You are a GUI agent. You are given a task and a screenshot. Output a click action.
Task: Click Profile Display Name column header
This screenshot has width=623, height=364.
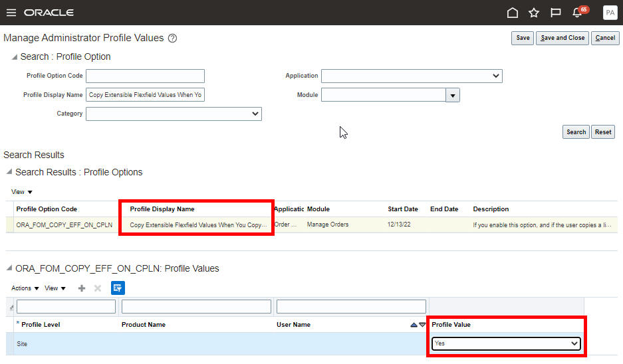[x=162, y=209]
